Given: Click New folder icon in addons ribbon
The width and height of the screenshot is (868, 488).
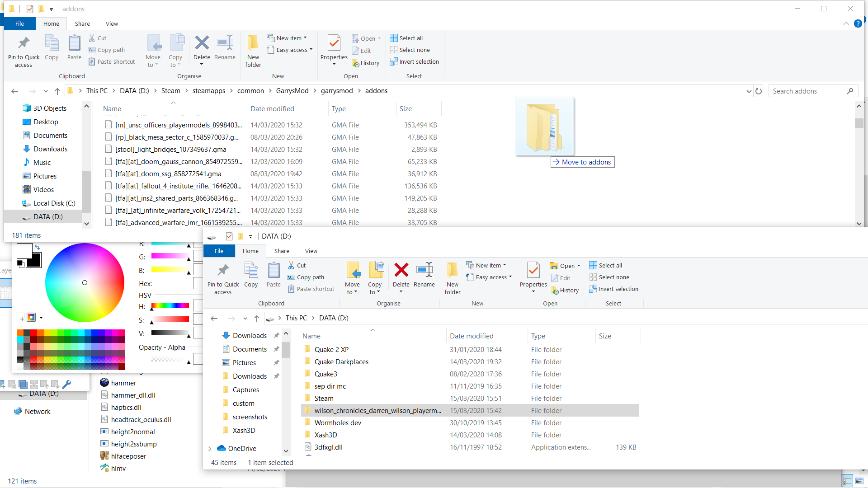Looking at the screenshot, I should [x=253, y=44].
